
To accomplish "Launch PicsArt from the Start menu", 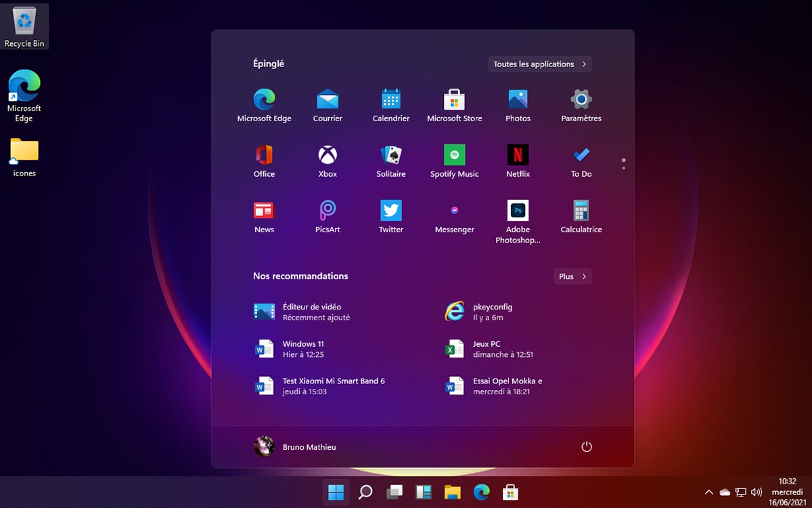I will pyautogui.click(x=328, y=211).
